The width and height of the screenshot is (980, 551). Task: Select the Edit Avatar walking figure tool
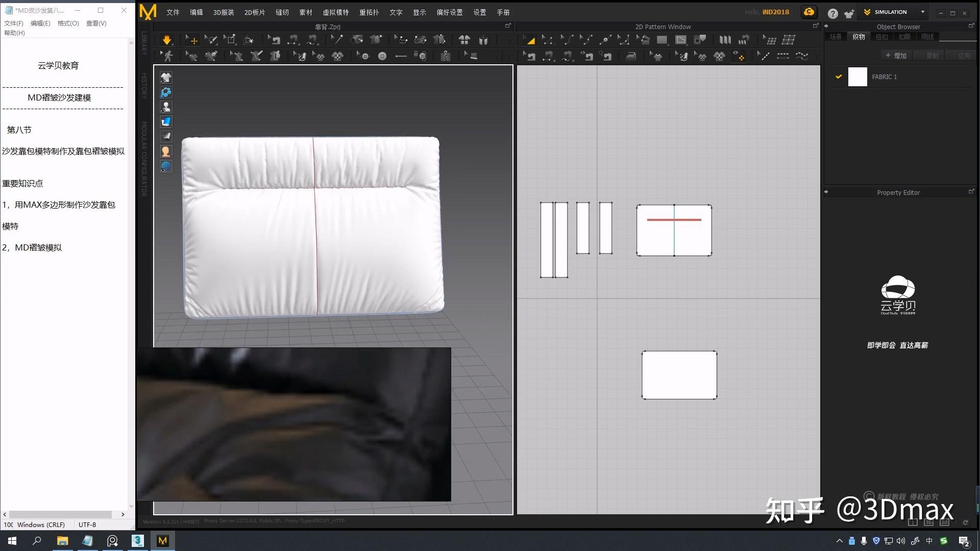pos(167,56)
